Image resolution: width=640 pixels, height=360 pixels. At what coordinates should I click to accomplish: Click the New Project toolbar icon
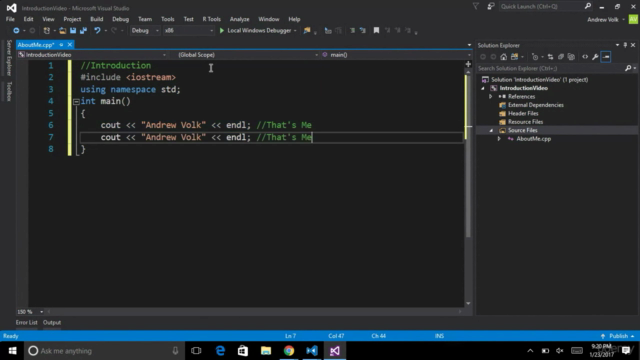tap(47, 31)
